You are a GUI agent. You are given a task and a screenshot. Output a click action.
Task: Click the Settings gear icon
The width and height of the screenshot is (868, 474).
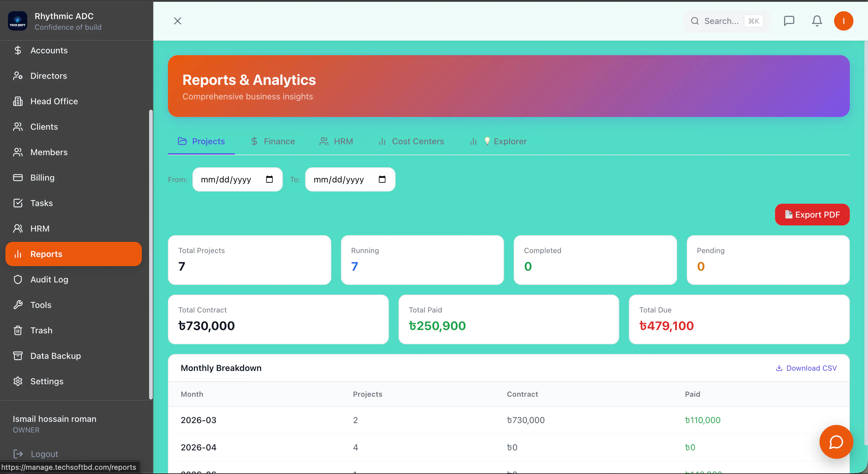pyautogui.click(x=18, y=381)
